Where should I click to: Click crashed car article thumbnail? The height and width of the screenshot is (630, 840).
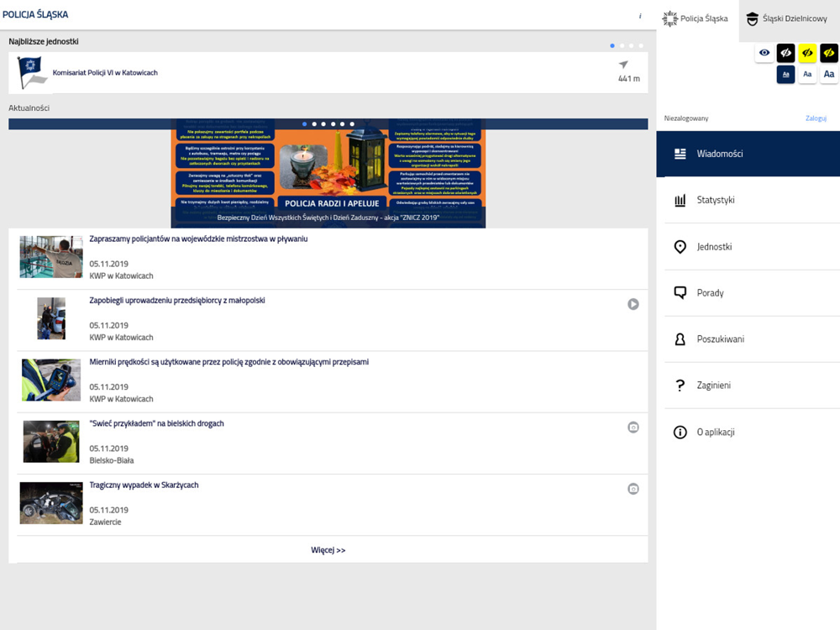pyautogui.click(x=51, y=503)
